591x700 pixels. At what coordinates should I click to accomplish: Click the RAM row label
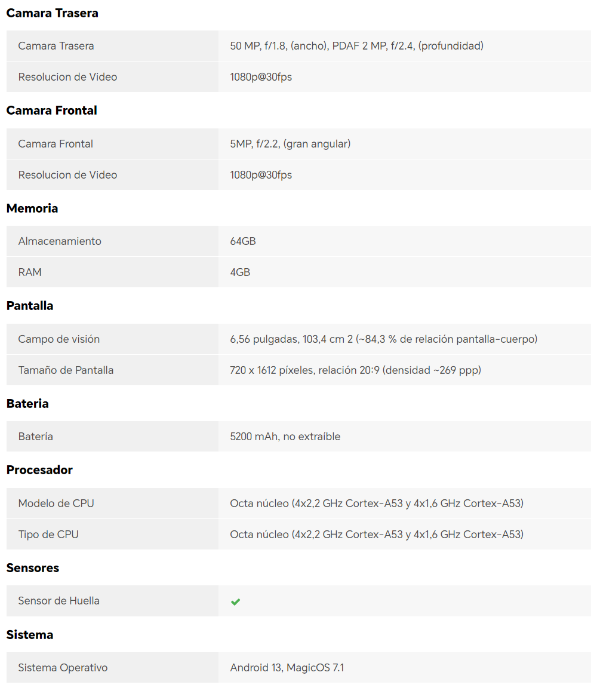pos(30,272)
